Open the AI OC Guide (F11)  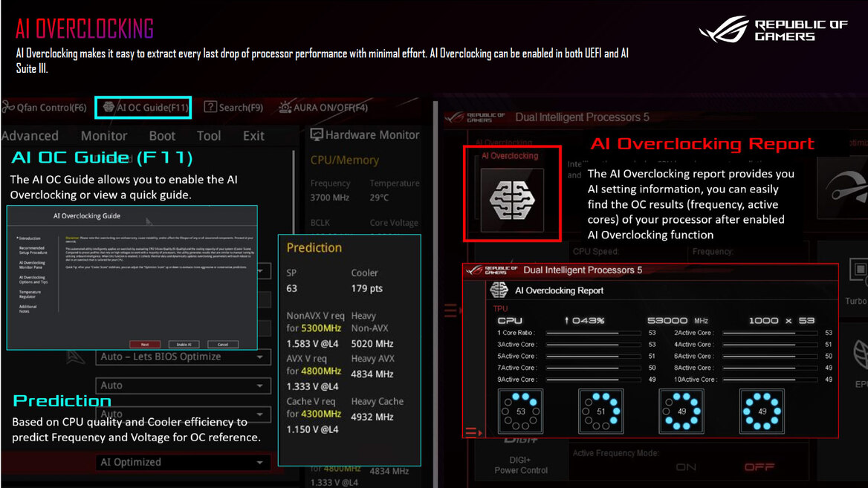(144, 108)
